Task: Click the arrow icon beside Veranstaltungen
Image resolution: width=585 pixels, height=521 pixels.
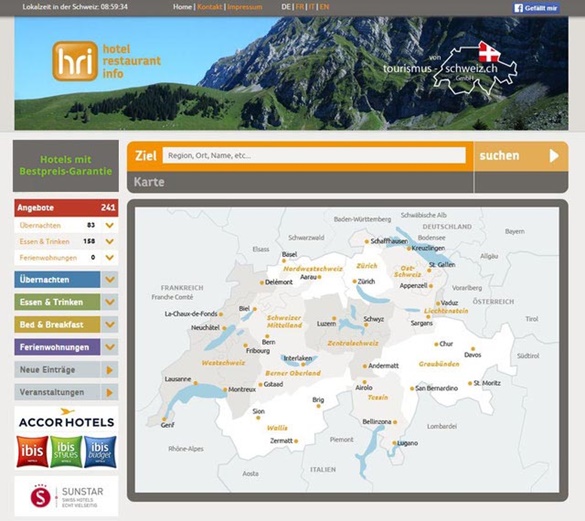Action: click(109, 392)
